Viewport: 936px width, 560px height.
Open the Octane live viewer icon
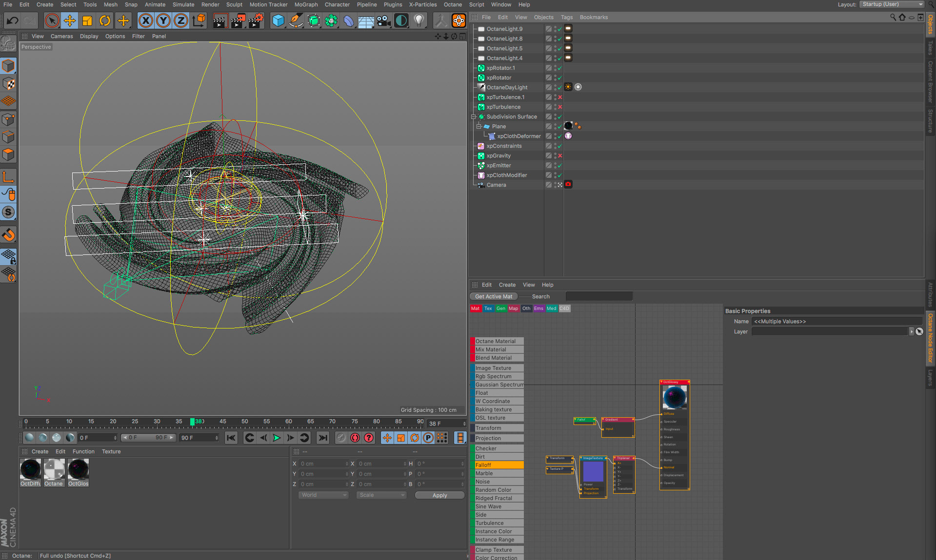458,20
